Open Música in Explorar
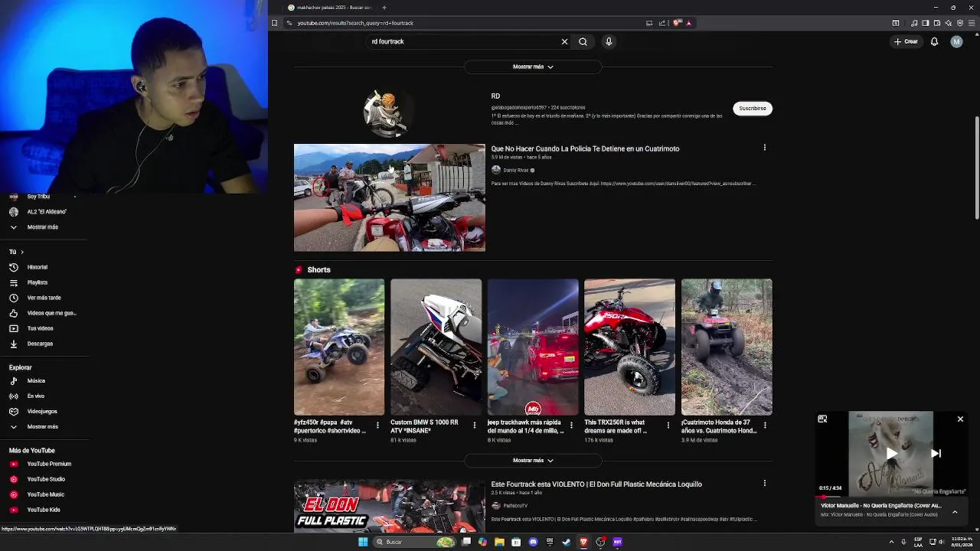Image resolution: width=980 pixels, height=551 pixels. tap(35, 381)
